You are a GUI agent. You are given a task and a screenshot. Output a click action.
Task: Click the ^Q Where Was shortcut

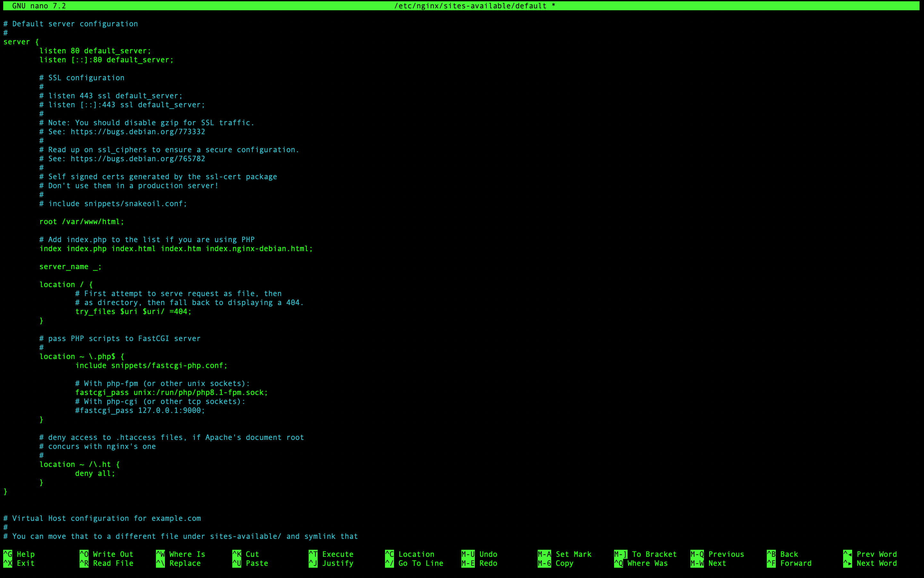(x=641, y=563)
